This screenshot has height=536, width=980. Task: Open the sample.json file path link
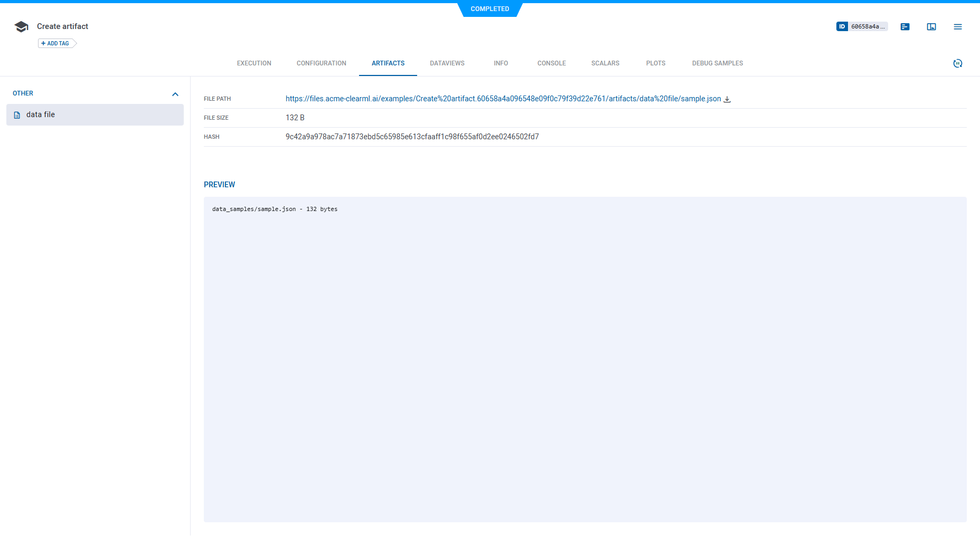(x=502, y=99)
